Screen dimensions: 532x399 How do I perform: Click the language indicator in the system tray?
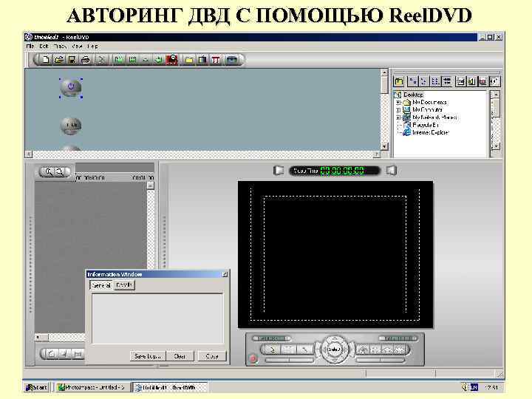(x=474, y=387)
